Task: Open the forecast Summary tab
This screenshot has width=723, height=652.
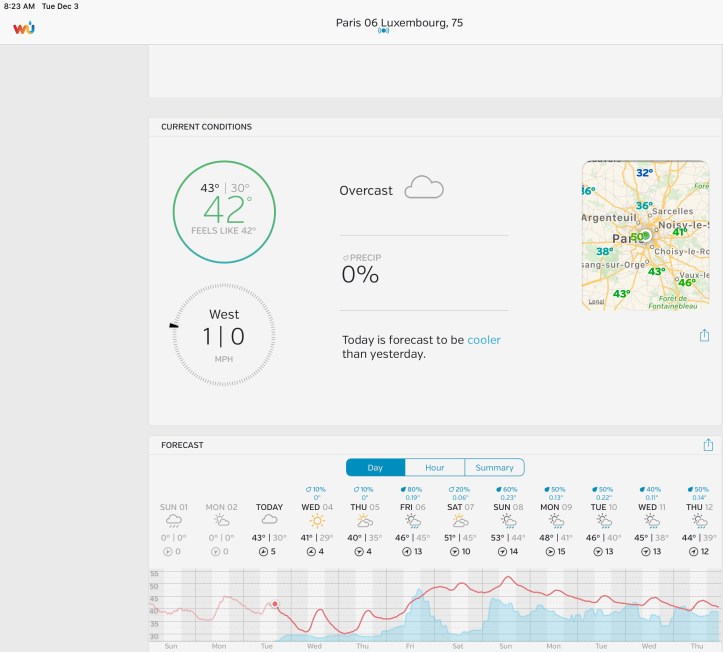Action: click(x=494, y=467)
